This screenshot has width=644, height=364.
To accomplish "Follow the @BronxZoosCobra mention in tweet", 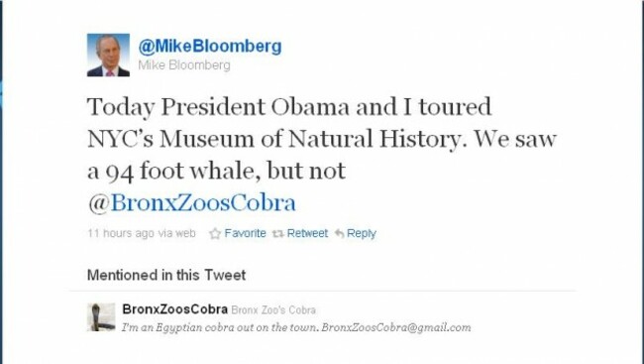I will (192, 202).
